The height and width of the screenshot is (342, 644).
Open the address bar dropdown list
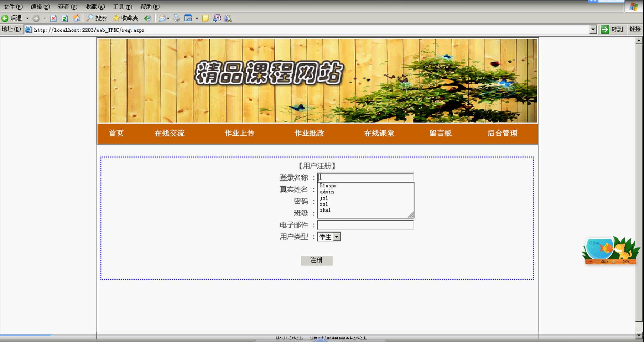click(593, 30)
